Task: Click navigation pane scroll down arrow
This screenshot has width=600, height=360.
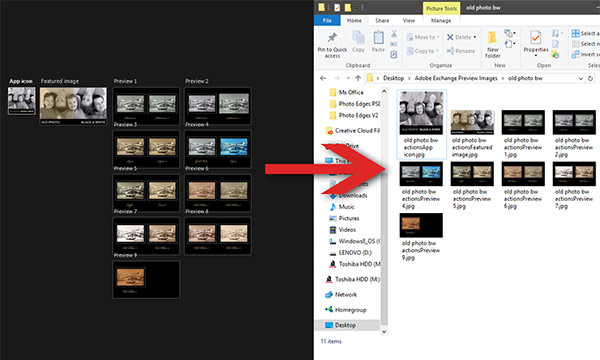Action: pos(384,331)
